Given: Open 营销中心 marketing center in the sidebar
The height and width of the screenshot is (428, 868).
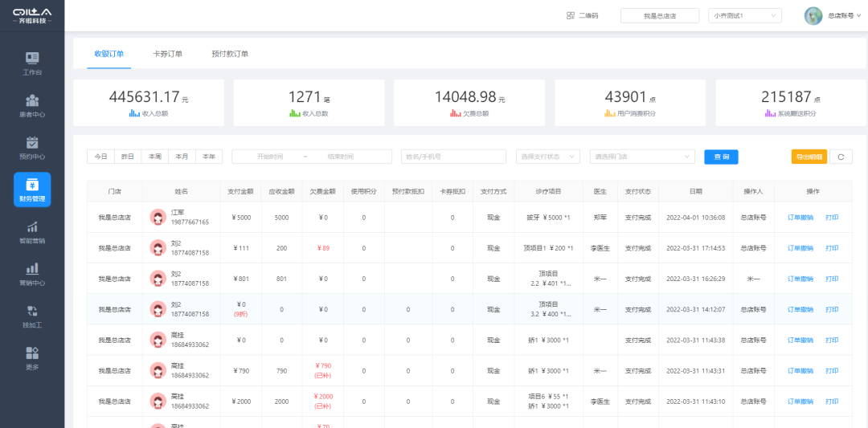Looking at the screenshot, I should point(32,274).
